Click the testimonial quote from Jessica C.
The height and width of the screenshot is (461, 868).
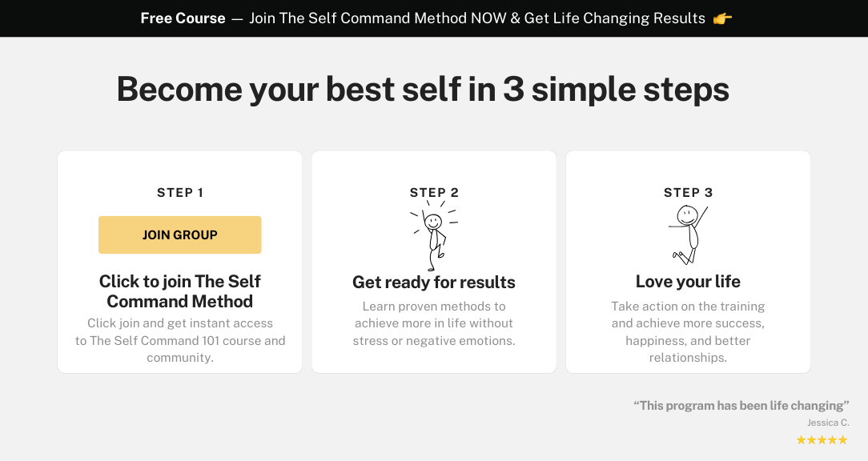[741, 405]
